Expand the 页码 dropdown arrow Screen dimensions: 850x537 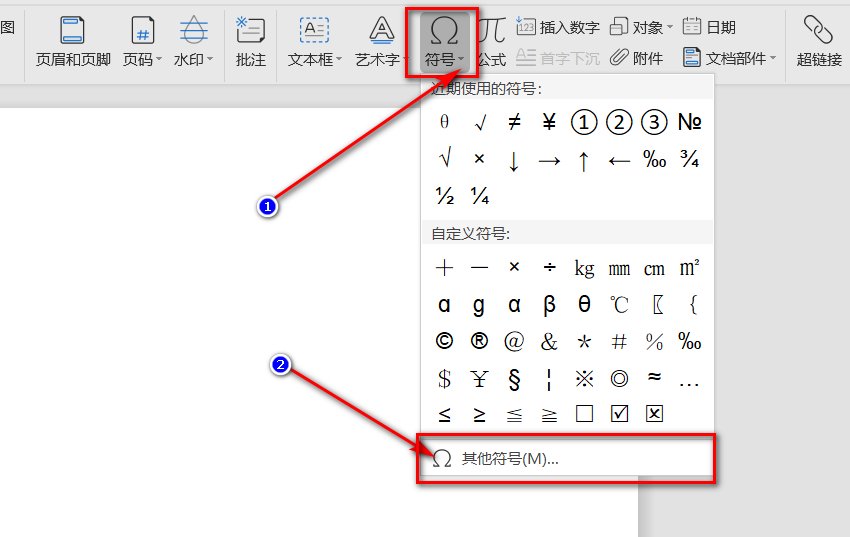[159, 59]
